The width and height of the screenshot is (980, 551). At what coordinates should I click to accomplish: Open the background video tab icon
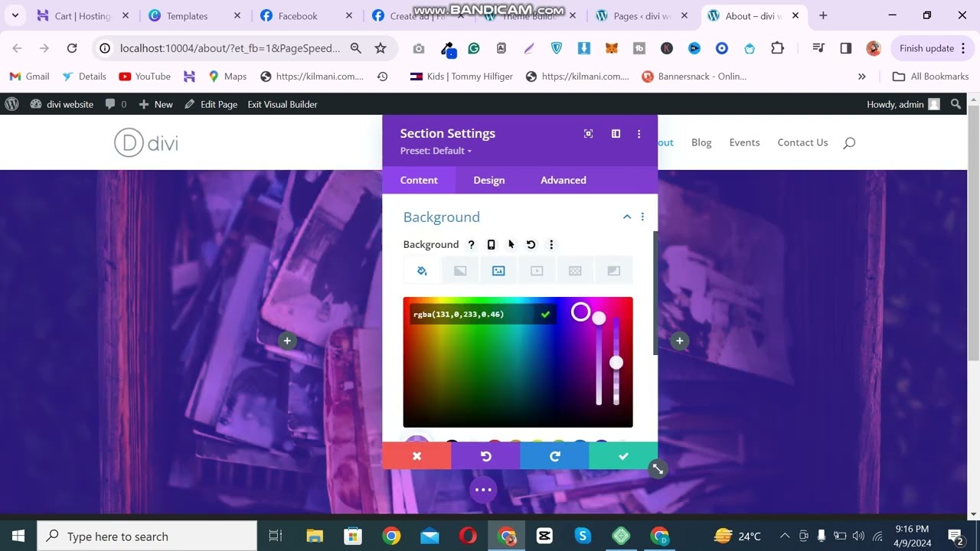click(537, 271)
